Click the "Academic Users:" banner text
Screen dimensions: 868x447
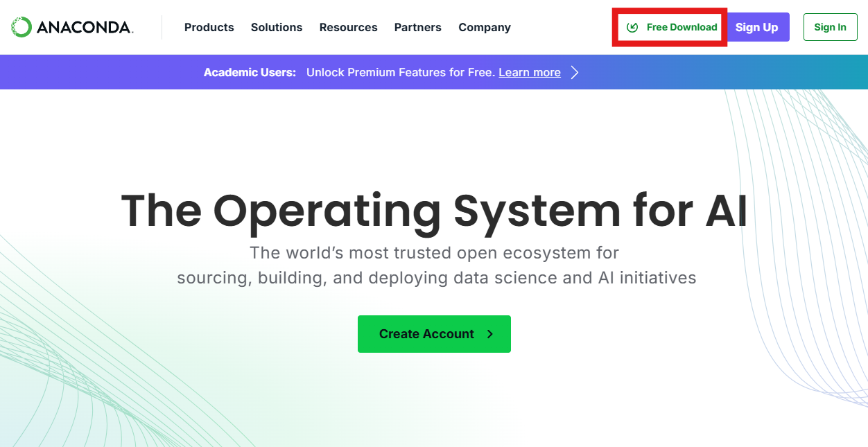tap(250, 72)
